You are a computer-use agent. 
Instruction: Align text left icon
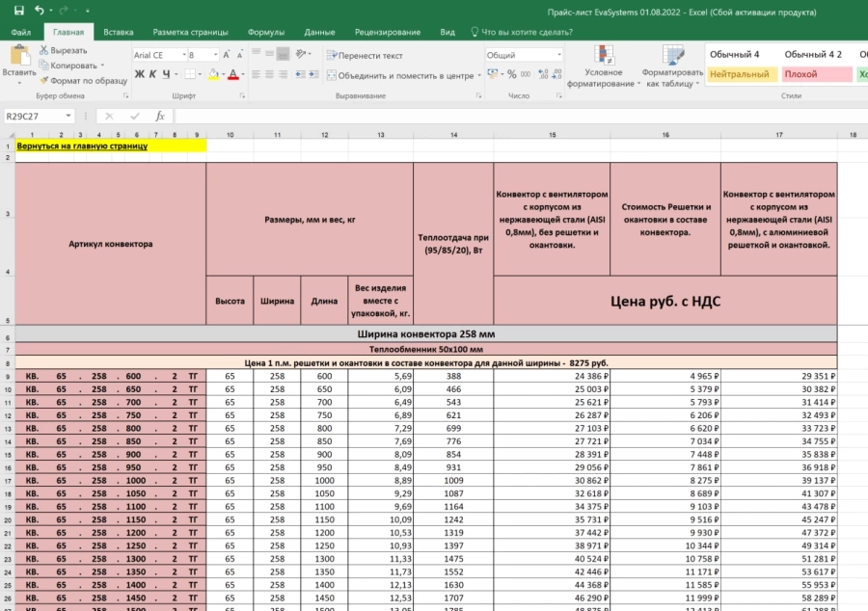coord(256,74)
